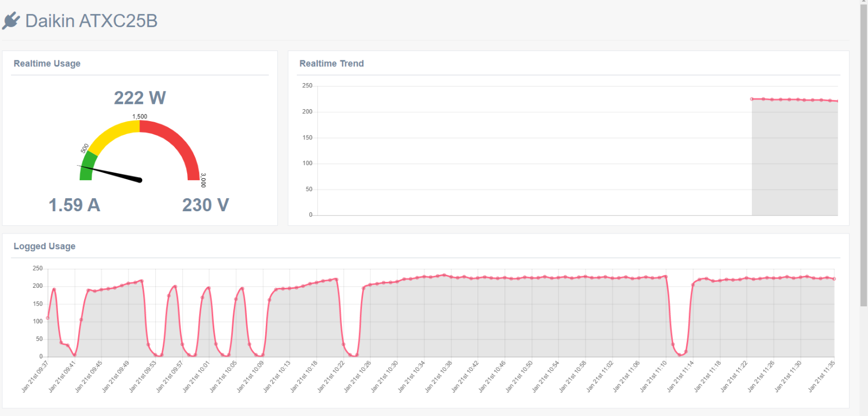This screenshot has height=416, width=868.
Task: Click the last data point in Realtime Trend
Action: coord(838,101)
